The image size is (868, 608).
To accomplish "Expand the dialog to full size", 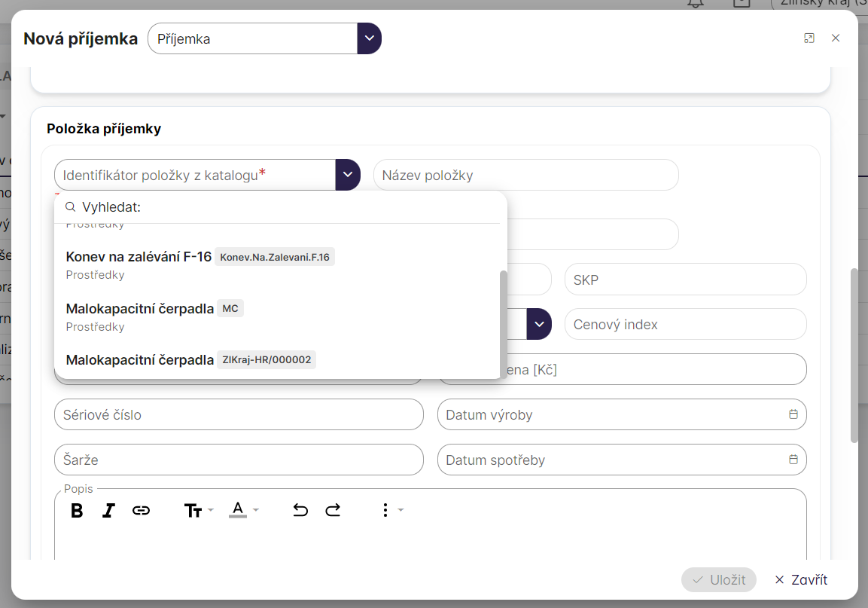I will (809, 38).
